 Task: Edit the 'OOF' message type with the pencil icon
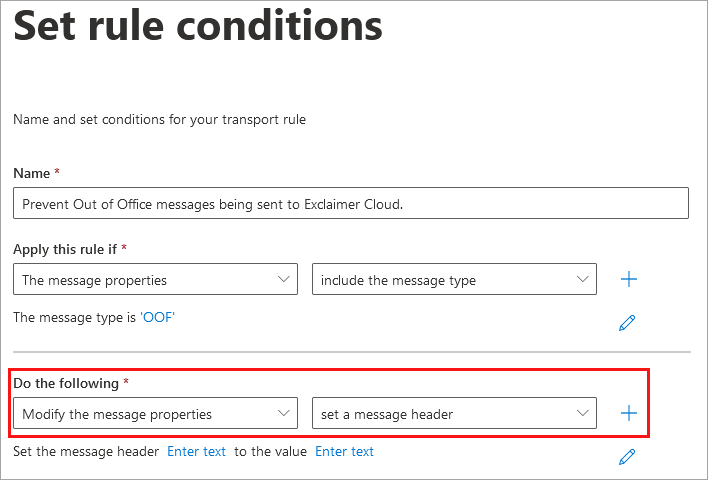(627, 323)
